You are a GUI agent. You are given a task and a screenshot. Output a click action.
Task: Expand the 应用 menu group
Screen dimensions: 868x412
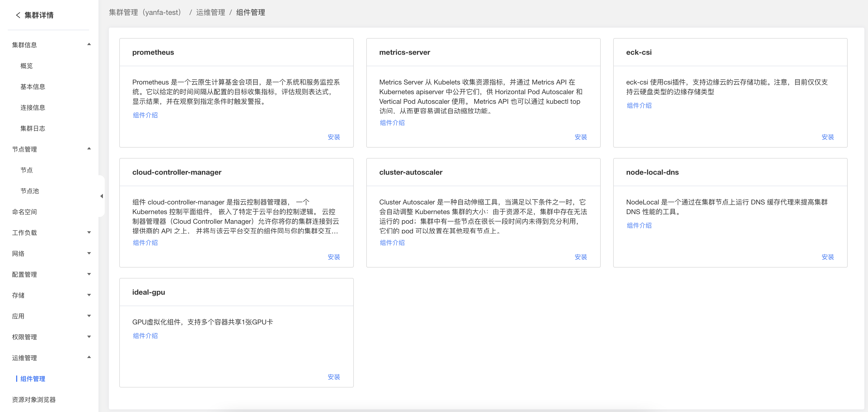(89, 316)
